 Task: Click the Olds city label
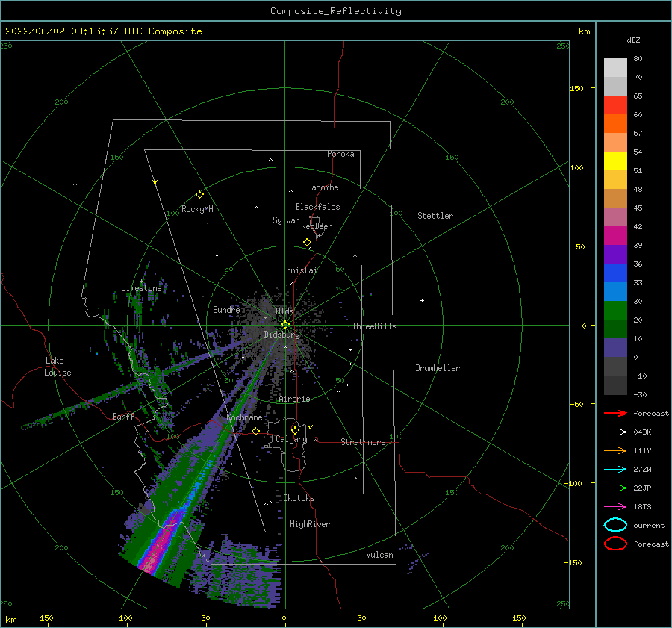click(284, 311)
